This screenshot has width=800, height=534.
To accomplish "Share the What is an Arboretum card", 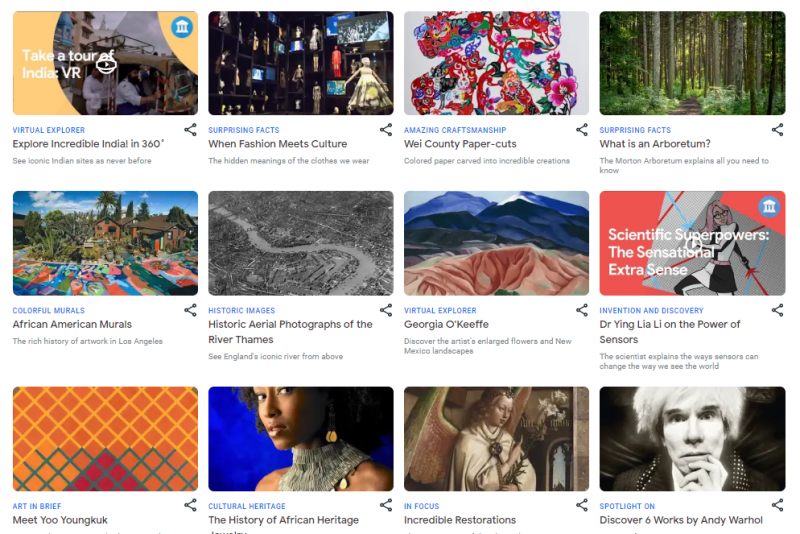I will tap(778, 130).
